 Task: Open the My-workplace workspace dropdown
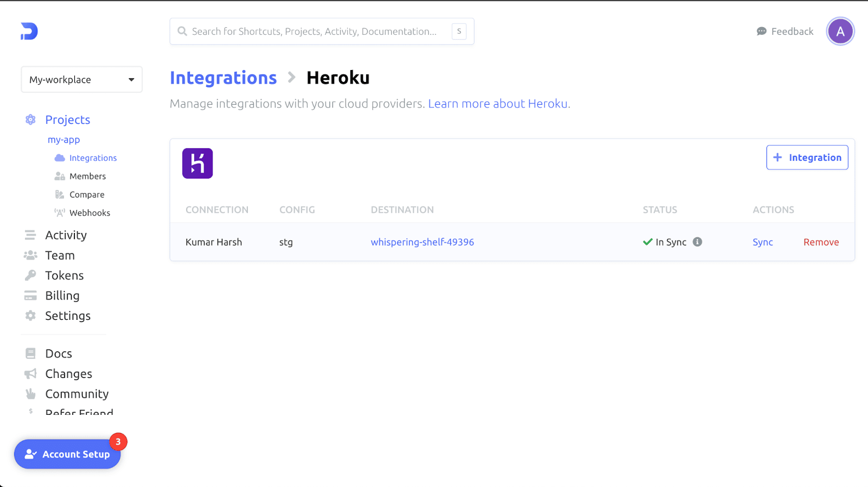pyautogui.click(x=81, y=80)
